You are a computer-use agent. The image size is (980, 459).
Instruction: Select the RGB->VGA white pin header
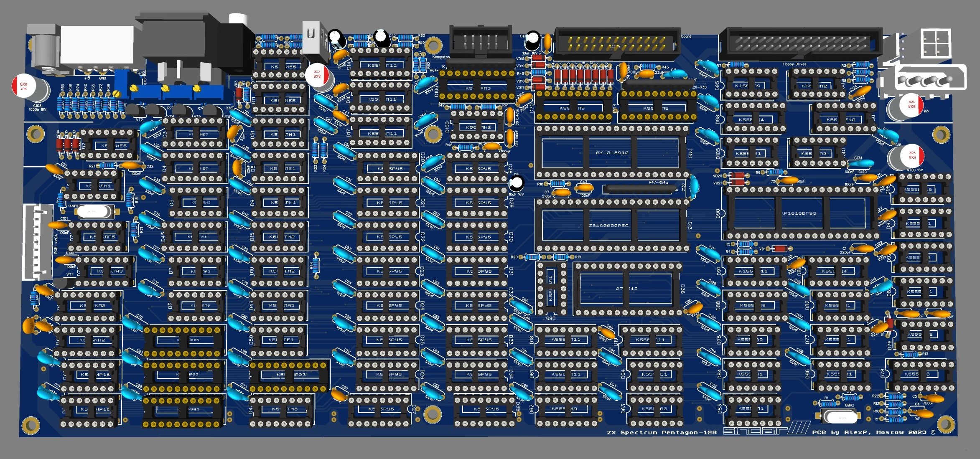tap(37, 241)
